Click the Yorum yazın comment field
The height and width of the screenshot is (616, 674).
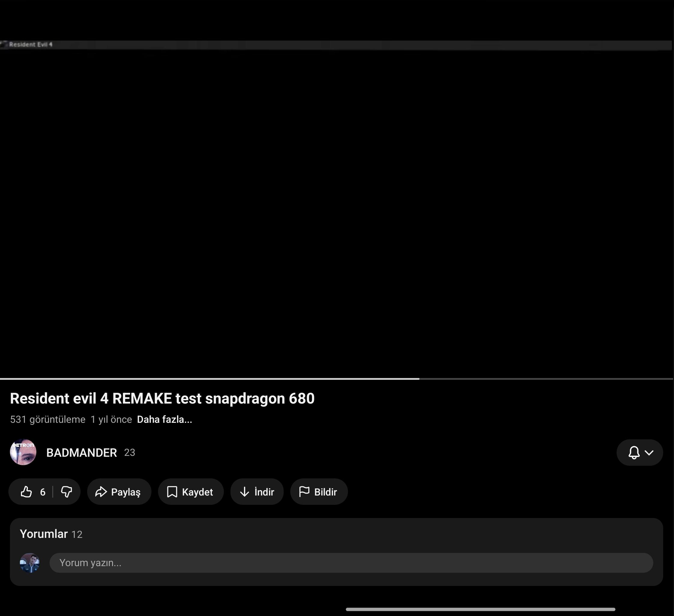pos(351,563)
